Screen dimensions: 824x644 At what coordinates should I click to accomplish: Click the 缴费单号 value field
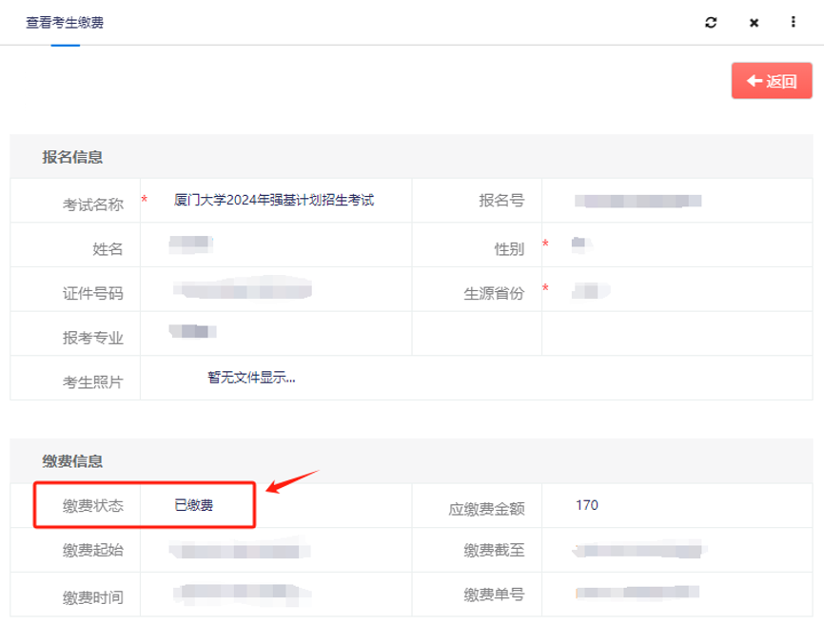(x=637, y=595)
